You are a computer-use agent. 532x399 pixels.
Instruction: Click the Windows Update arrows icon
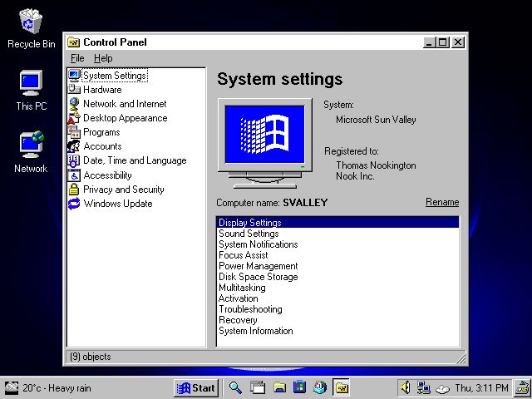(x=74, y=204)
